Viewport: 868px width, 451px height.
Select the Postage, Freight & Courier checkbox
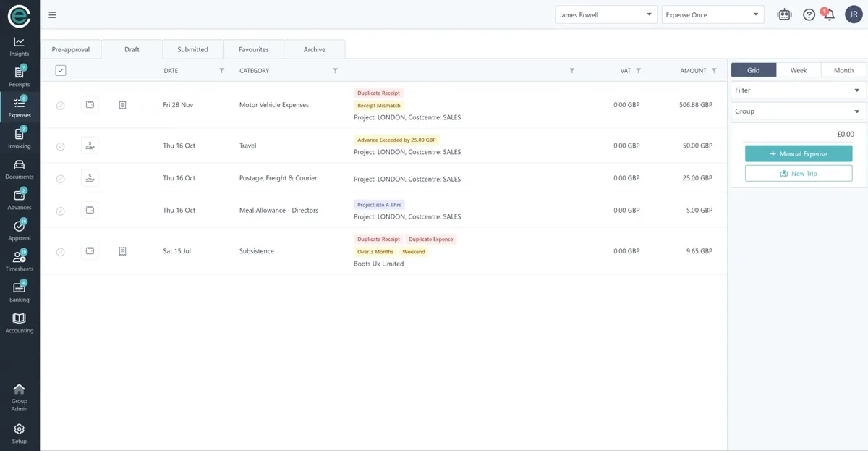61,179
